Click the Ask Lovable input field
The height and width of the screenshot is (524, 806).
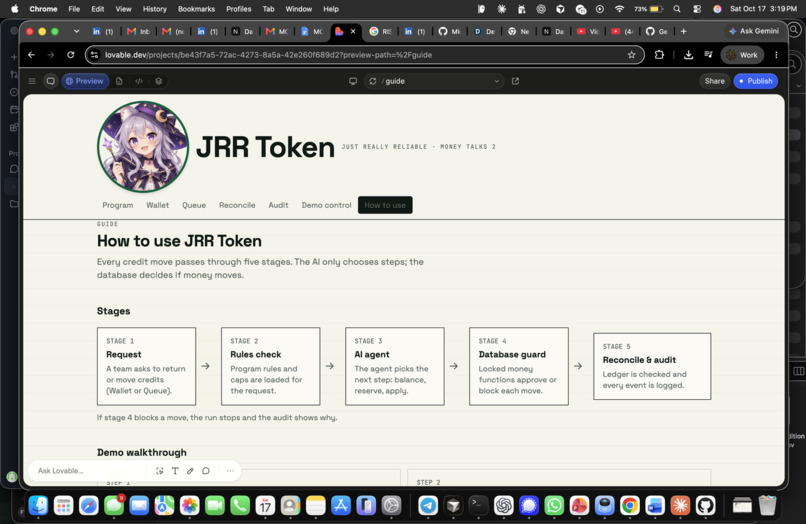(88, 471)
